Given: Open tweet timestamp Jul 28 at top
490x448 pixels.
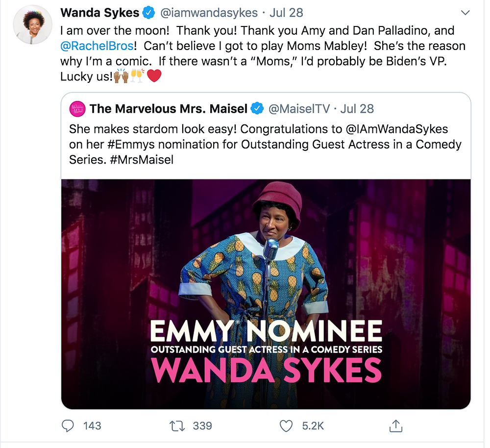Looking at the screenshot, I should [x=286, y=13].
